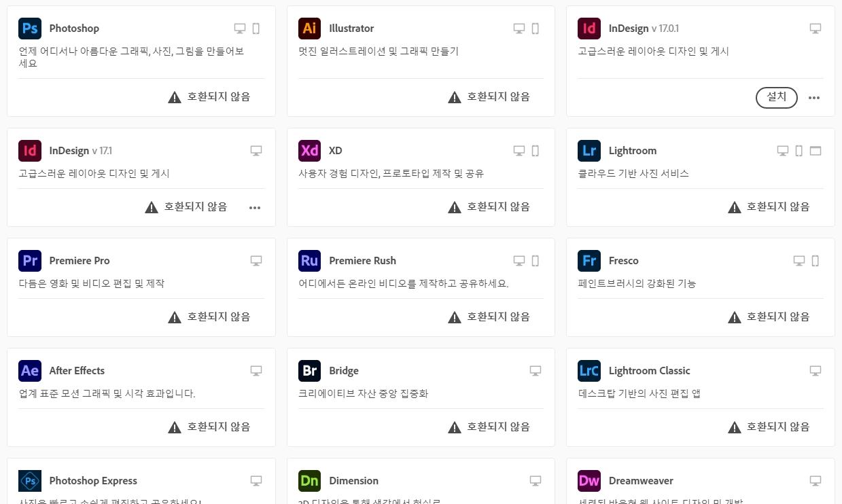
Task: Click the Premiere Pro app title
Action: click(x=80, y=261)
